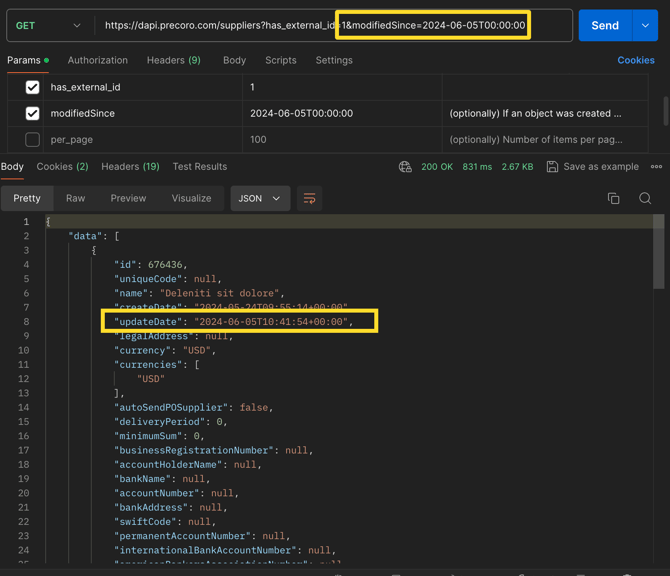This screenshot has height=576, width=670.
Task: Uncheck the has_external_id parameter
Action: 32,87
